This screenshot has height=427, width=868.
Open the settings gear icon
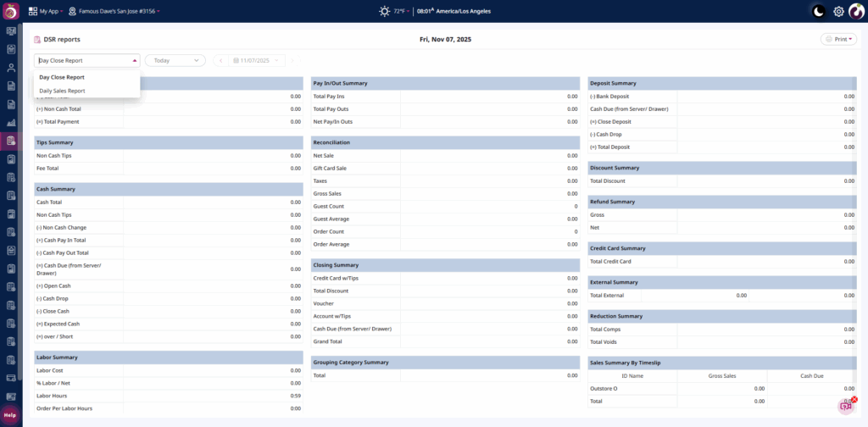click(838, 11)
